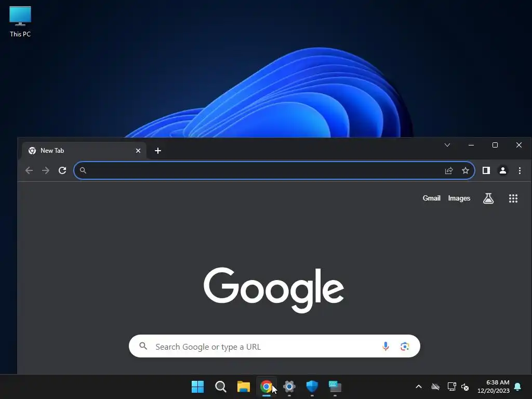
Task: Open Windows taskbar Search
Action: [220, 387]
